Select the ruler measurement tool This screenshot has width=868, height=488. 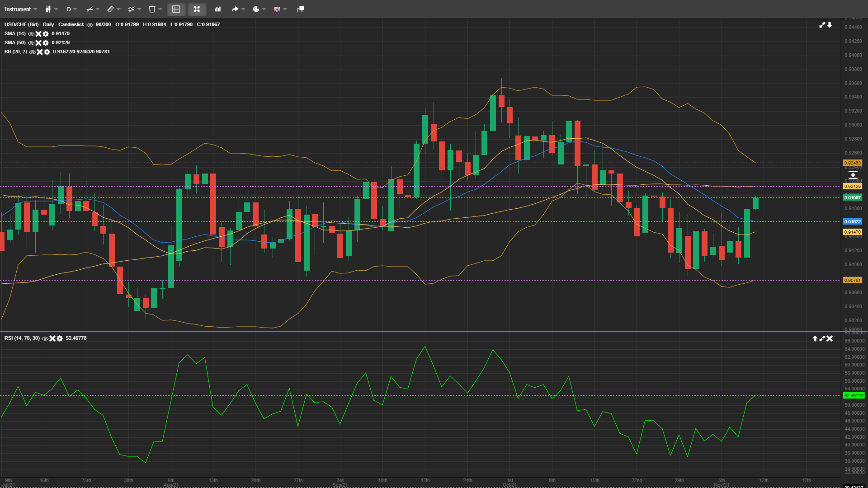pos(110,9)
